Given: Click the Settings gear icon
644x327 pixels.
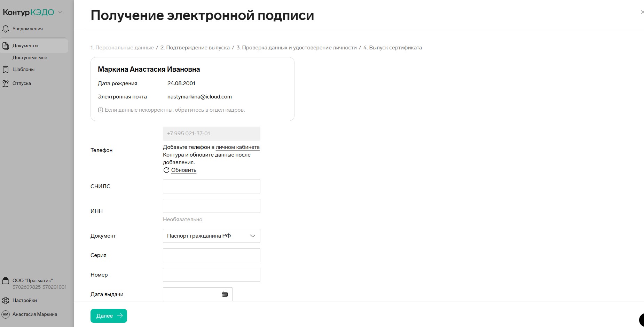Looking at the screenshot, I should click(x=6, y=301).
